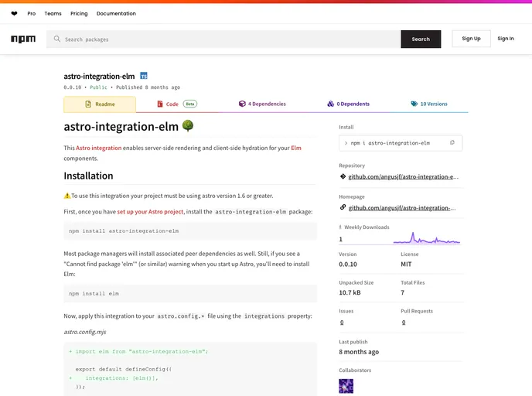The width and height of the screenshot is (532, 396).
Task: Copy the npm install command
Action: coord(452,142)
